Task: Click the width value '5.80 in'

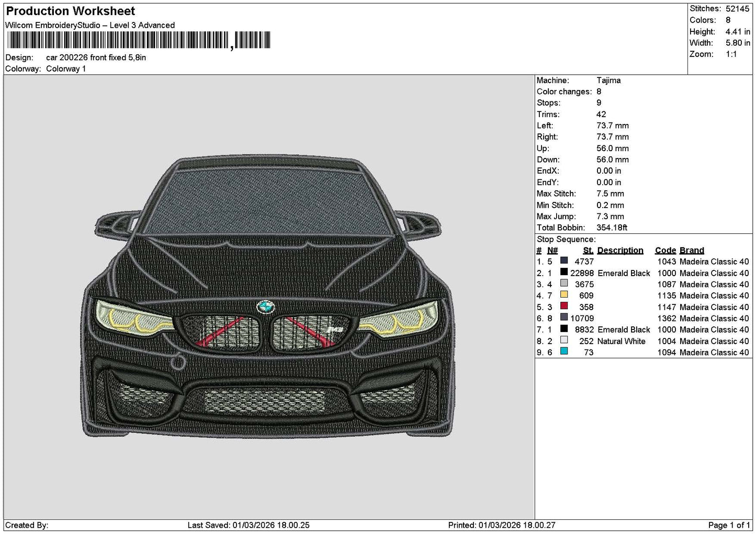Action: [x=738, y=43]
